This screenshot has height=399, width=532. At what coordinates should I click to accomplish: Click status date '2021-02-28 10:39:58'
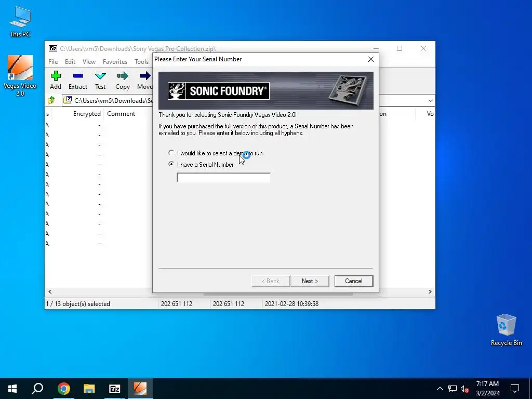(x=291, y=304)
